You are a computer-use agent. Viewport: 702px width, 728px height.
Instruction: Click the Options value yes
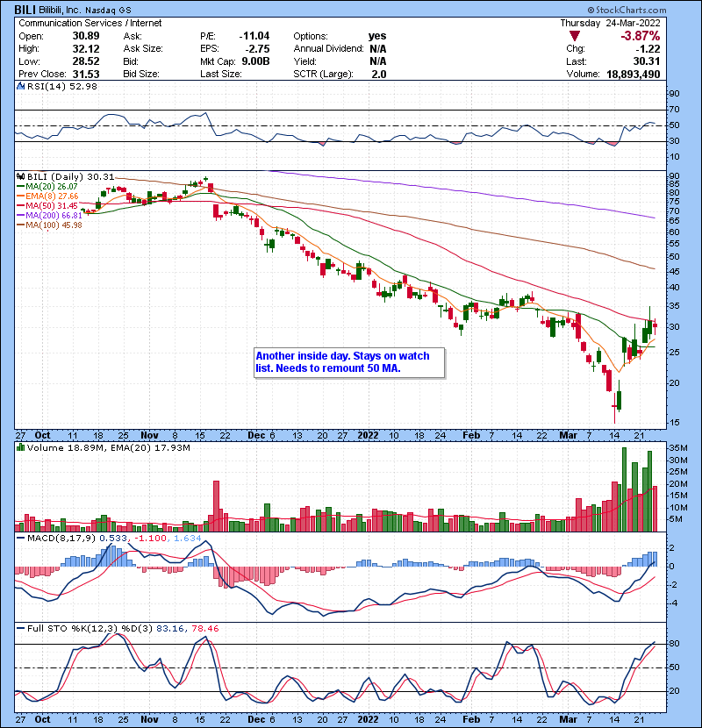click(377, 36)
